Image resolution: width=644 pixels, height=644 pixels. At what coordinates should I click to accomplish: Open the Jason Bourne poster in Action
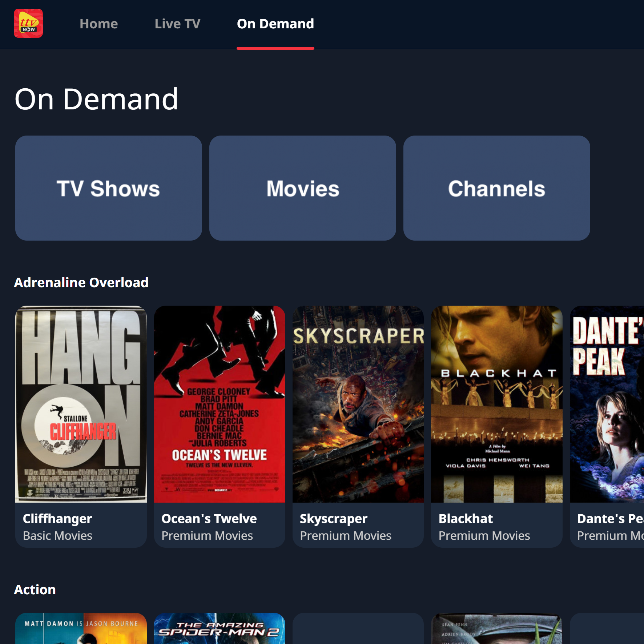tap(81, 628)
